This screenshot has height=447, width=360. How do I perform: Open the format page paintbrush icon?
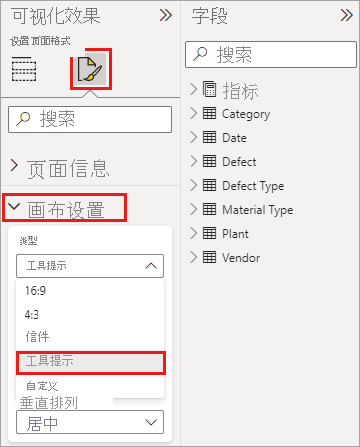[x=90, y=69]
